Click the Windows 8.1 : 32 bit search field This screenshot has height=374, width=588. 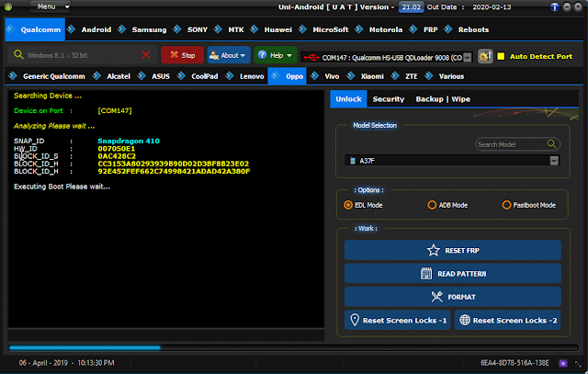click(81, 55)
